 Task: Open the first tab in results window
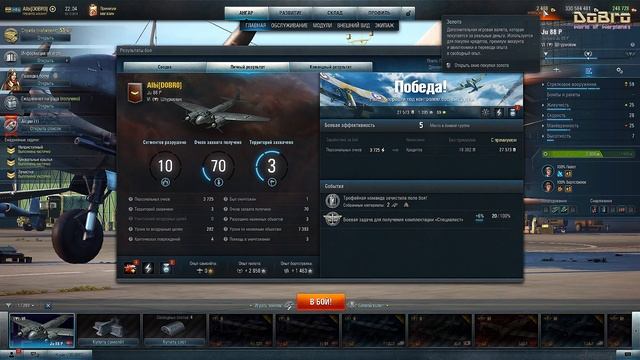[164, 67]
